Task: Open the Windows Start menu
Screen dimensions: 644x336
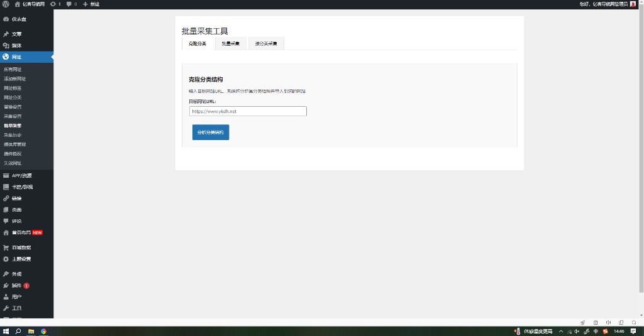Action: coord(6,331)
